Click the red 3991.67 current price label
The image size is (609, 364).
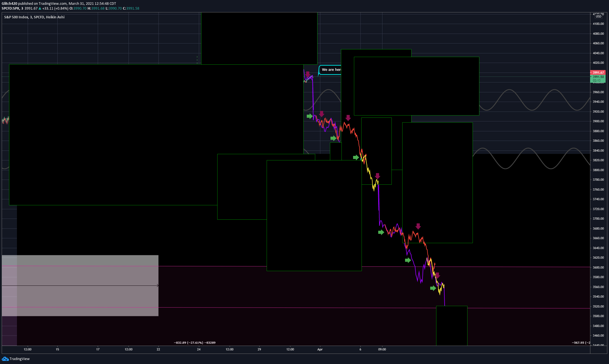(x=598, y=73)
